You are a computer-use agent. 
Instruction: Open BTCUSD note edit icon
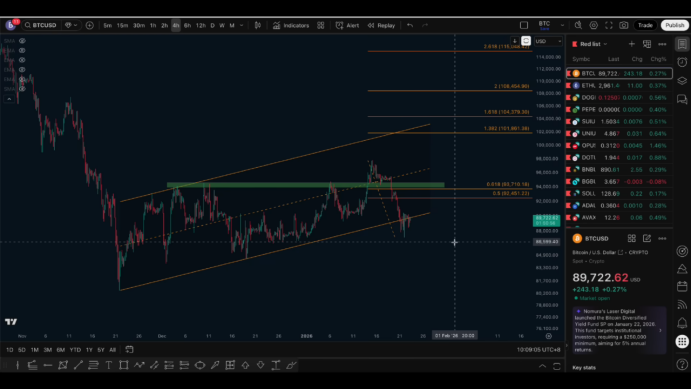[x=647, y=238]
